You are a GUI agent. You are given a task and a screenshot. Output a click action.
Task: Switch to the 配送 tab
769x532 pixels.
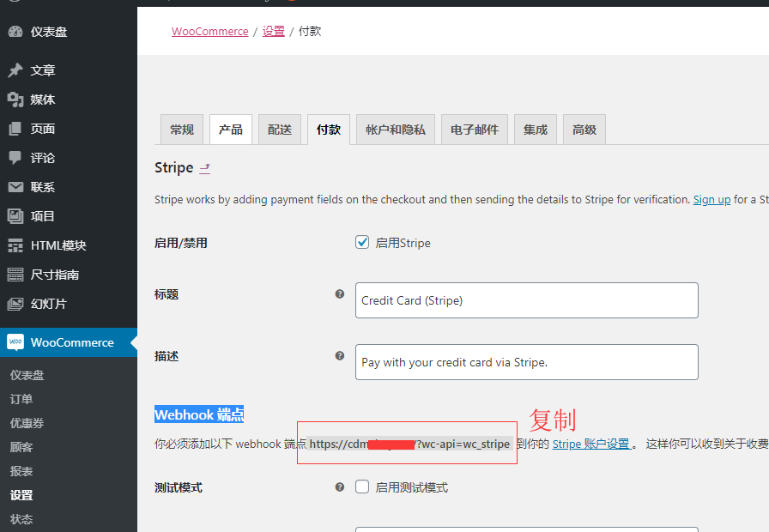tap(280, 130)
